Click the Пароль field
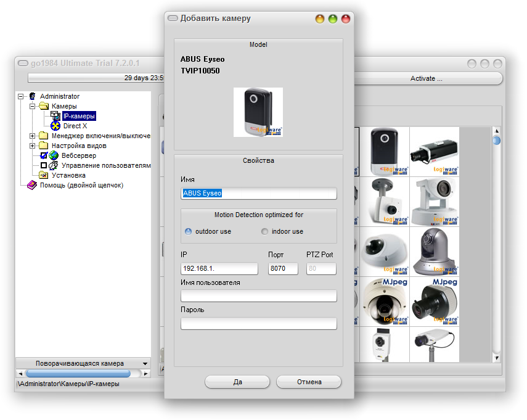Viewport: 527px width, 420px height. click(258, 324)
